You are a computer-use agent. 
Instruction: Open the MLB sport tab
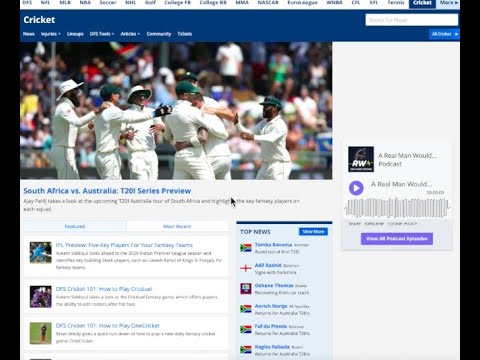(x=65, y=3)
